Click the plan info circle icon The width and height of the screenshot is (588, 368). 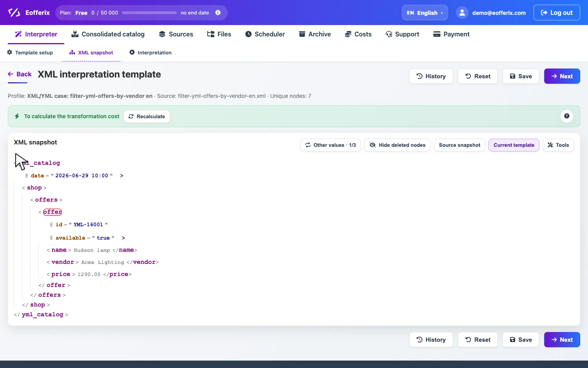(218, 13)
